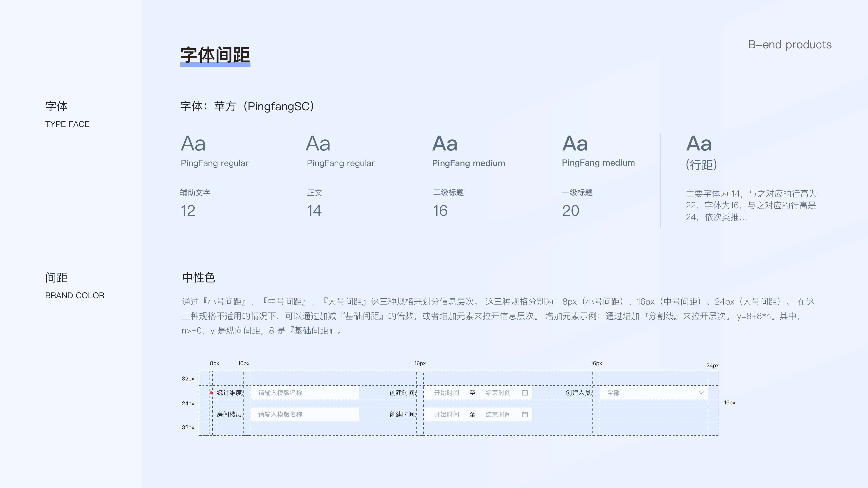868x488 pixels.
Task: Click the 房间楼层 field label
Action: tap(230, 414)
